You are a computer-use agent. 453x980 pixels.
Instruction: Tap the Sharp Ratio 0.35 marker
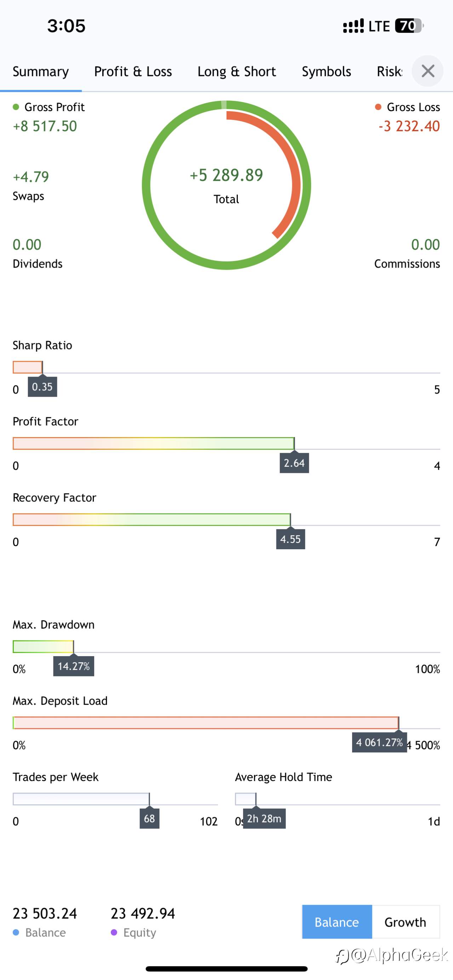click(x=42, y=386)
